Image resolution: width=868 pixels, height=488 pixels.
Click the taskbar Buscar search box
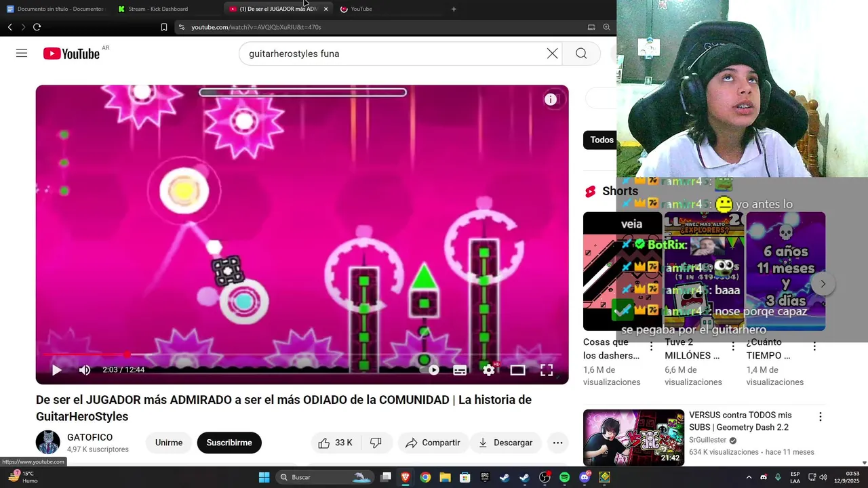pyautogui.click(x=325, y=477)
